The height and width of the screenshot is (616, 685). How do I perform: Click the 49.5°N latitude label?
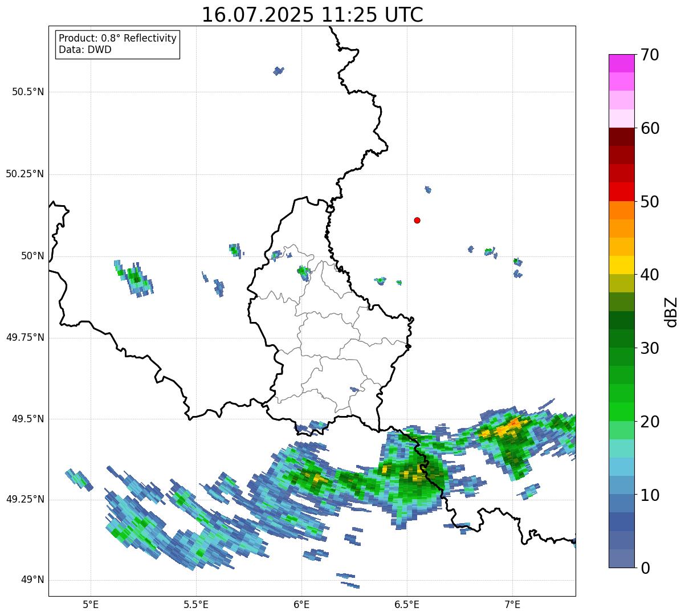point(28,419)
